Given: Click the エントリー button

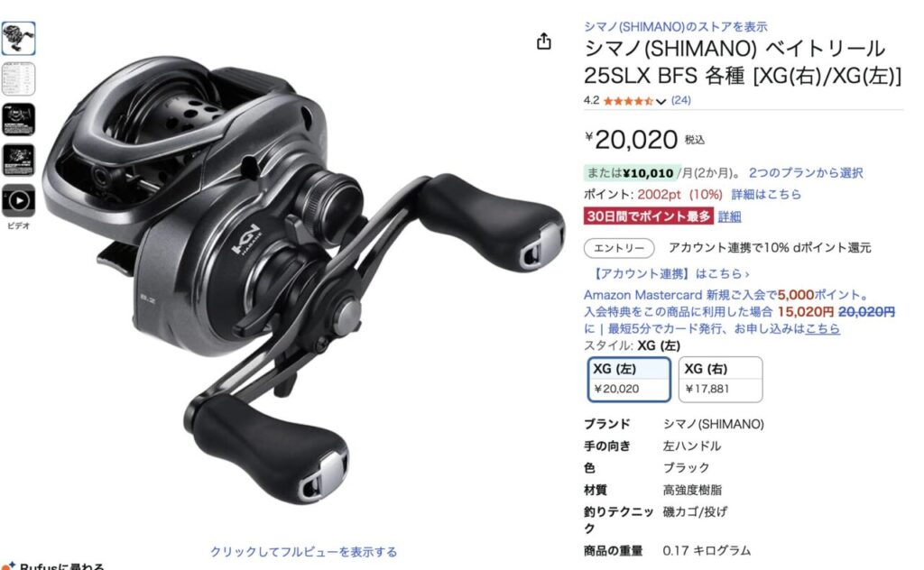Looking at the screenshot, I should (619, 248).
